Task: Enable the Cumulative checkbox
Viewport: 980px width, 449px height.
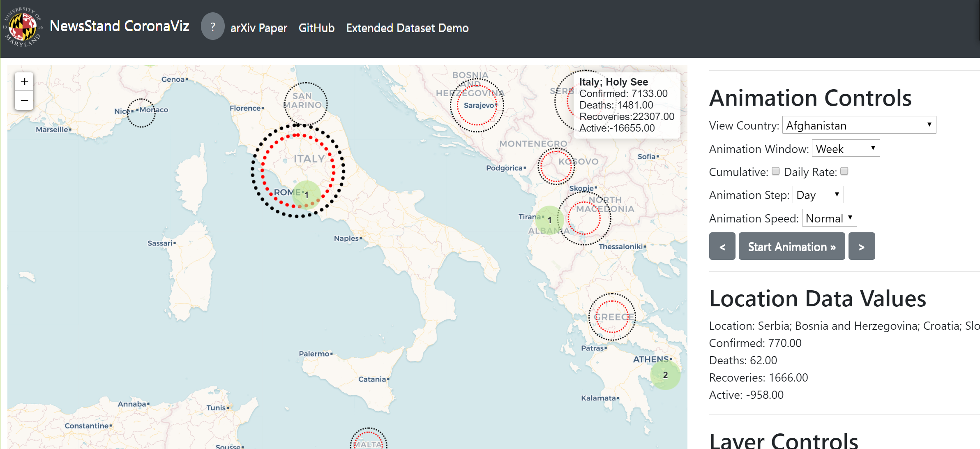Action: click(775, 171)
